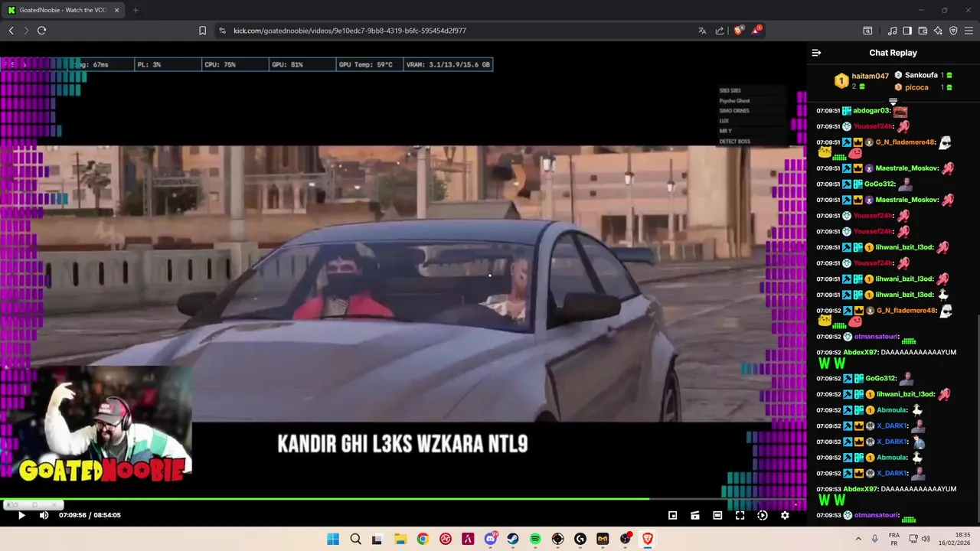The width and height of the screenshot is (980, 551).
Task: Open Brave VPN shield icon
Action: (x=953, y=31)
